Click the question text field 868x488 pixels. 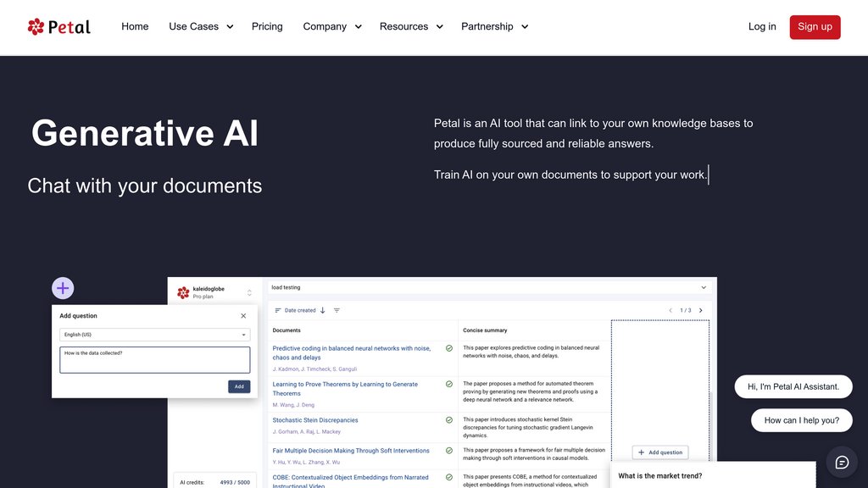tap(154, 360)
